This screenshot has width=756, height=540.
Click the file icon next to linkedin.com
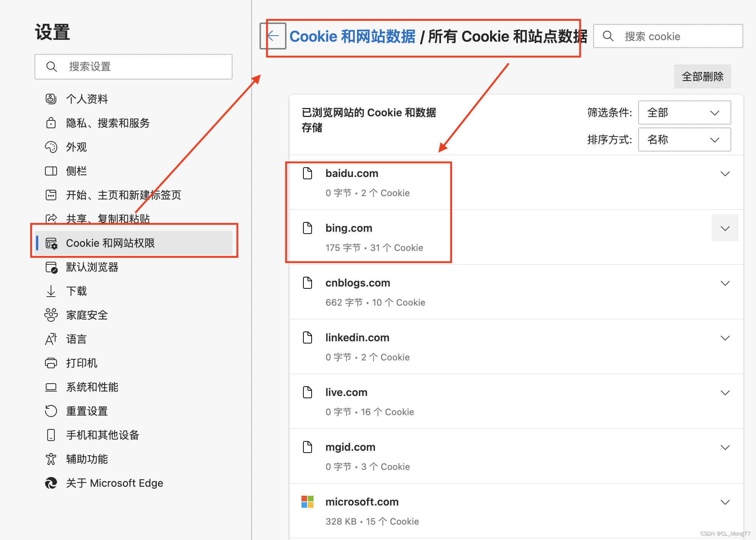click(x=307, y=337)
